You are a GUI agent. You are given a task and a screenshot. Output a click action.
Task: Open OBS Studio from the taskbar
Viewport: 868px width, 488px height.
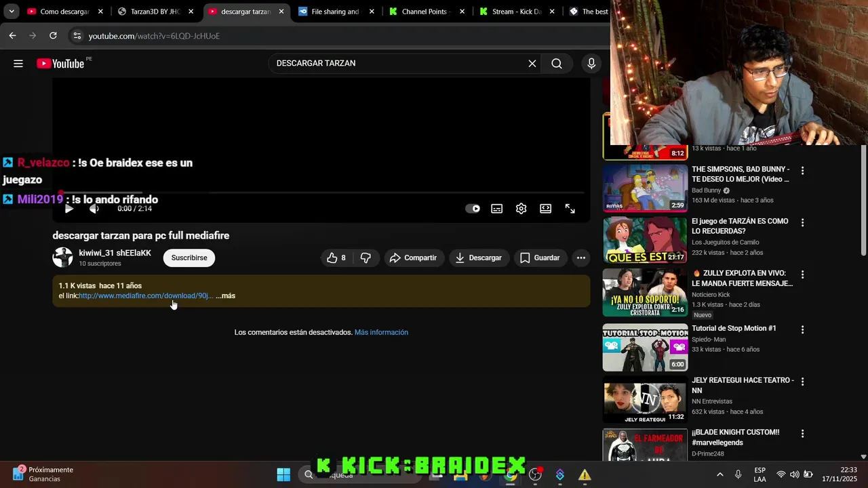click(535, 474)
